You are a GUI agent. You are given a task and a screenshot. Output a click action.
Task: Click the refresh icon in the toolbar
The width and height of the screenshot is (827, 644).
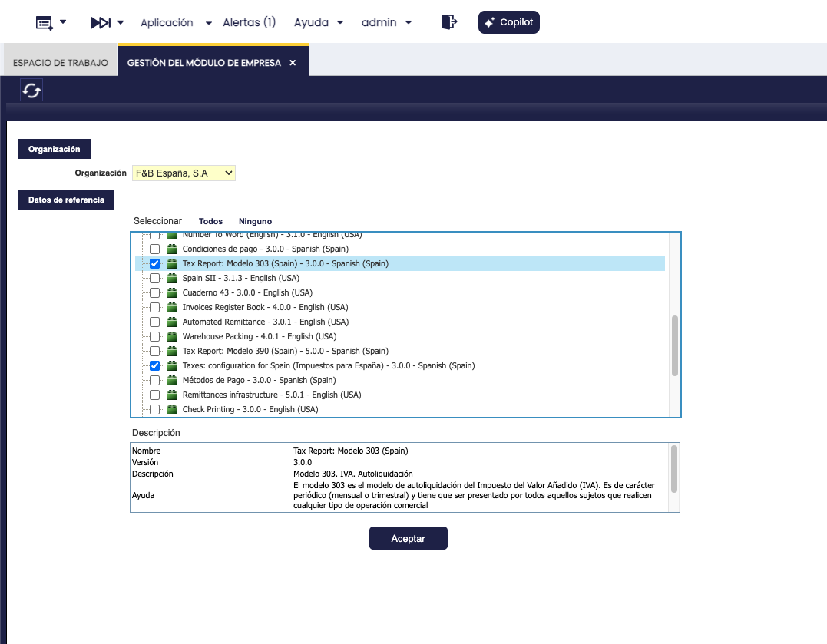(x=31, y=91)
